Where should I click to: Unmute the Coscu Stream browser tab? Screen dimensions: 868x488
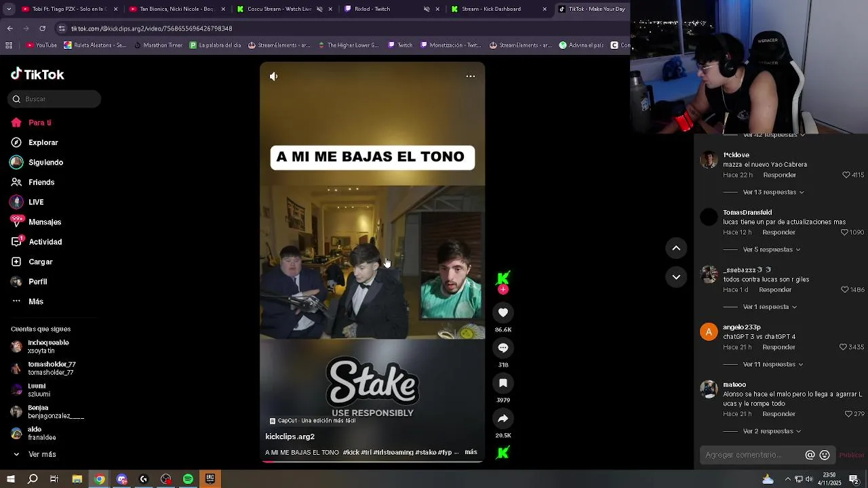[x=319, y=9]
